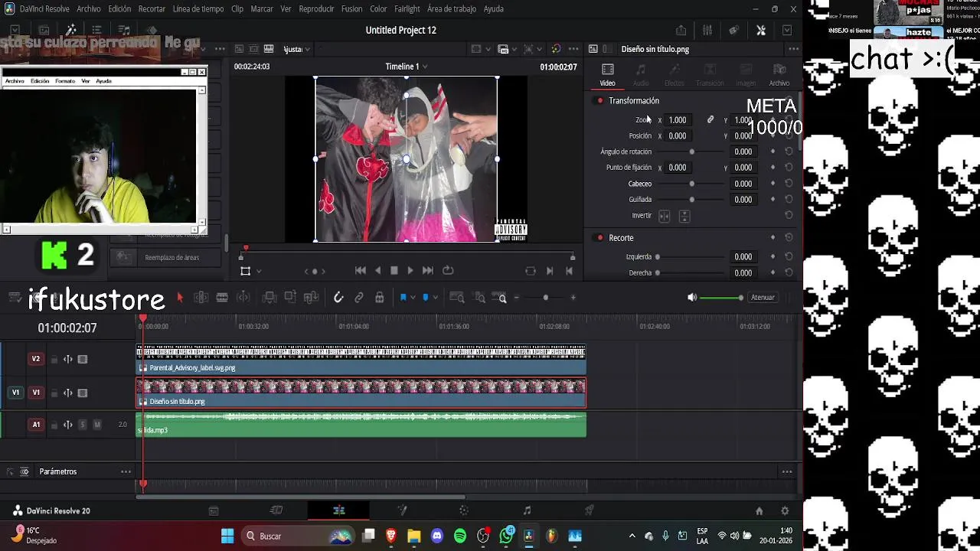Click the Discord icon in taskbar
The width and height of the screenshot is (980, 551).
pos(437,536)
